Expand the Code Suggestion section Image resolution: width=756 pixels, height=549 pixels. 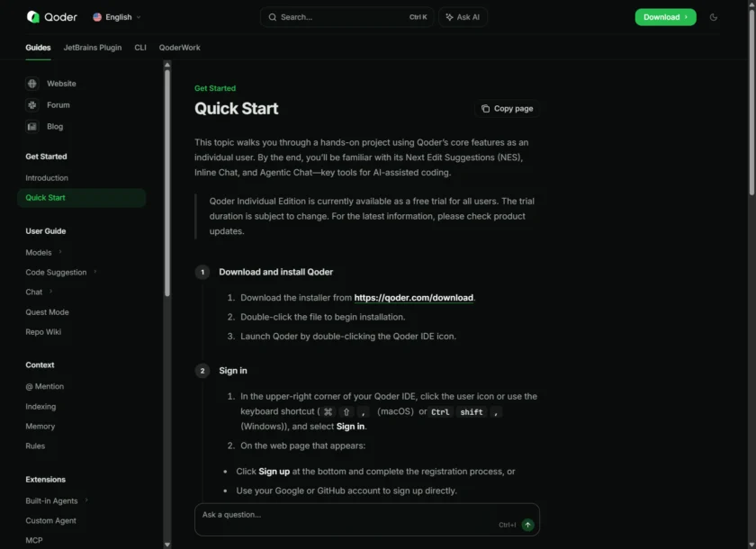point(95,272)
